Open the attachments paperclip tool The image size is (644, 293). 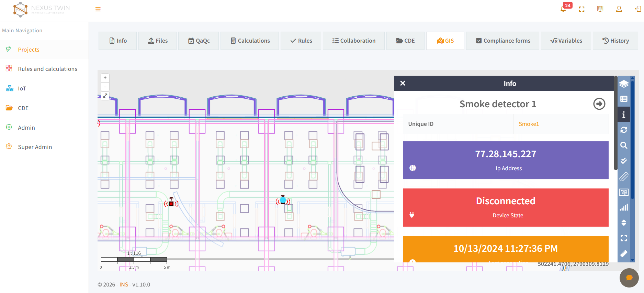pos(624,176)
